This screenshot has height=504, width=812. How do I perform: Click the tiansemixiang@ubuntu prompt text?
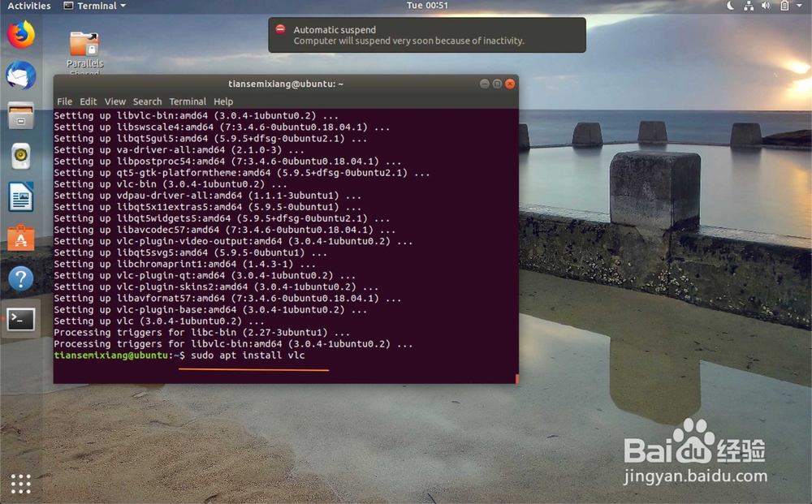pos(110,355)
